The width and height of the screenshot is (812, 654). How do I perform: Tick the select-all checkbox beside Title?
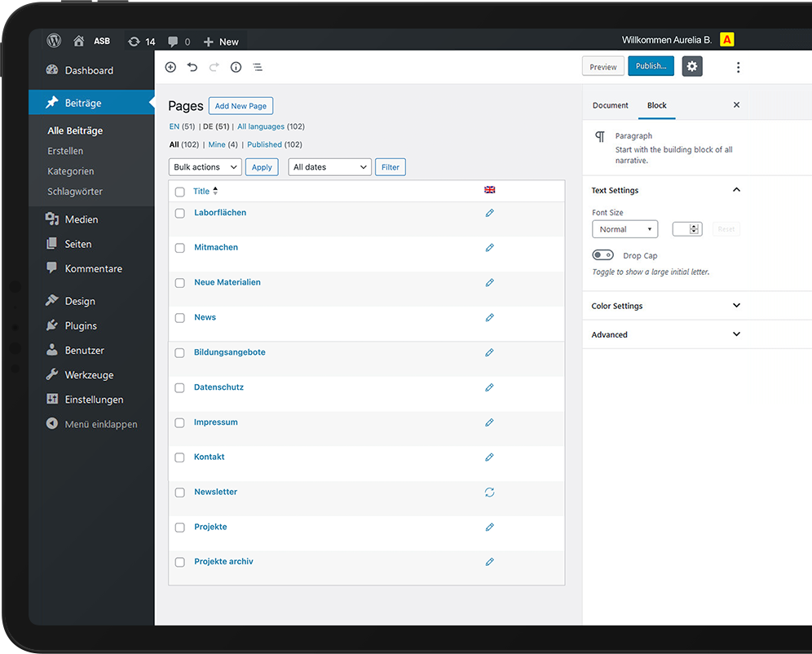[180, 192]
